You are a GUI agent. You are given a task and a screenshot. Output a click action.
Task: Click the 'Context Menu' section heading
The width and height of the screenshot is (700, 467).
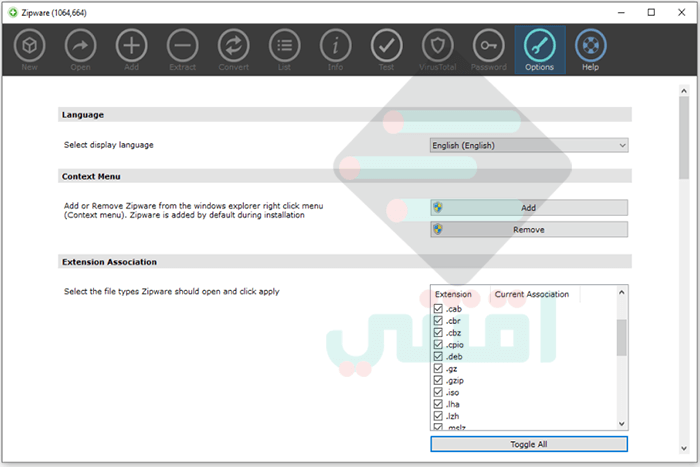[x=91, y=176]
